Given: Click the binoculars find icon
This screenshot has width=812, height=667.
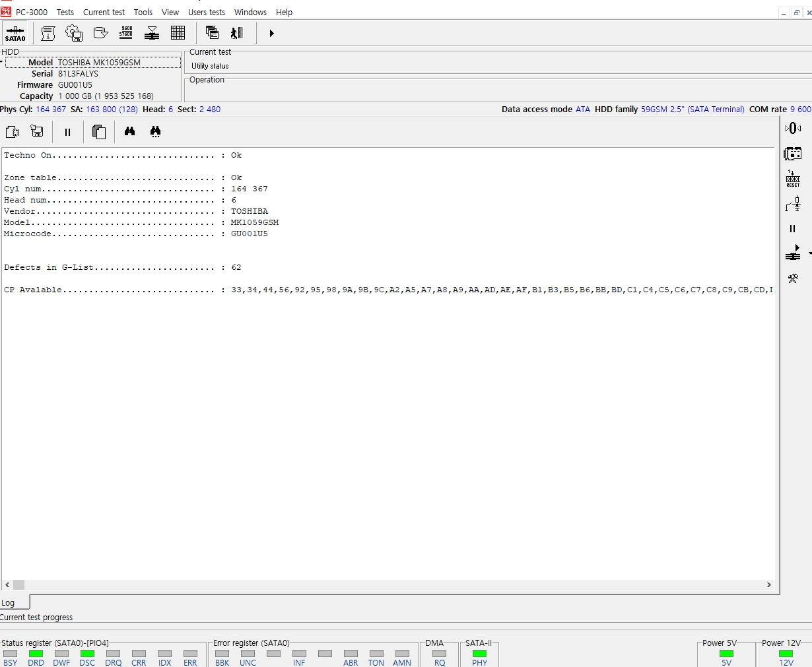Looking at the screenshot, I should [x=129, y=132].
